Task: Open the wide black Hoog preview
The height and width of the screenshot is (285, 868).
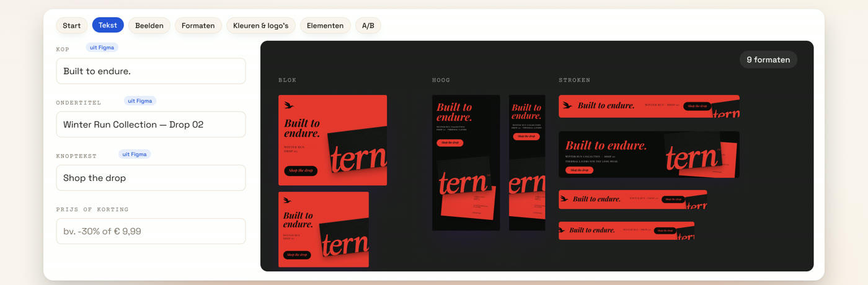Action: tap(466, 162)
